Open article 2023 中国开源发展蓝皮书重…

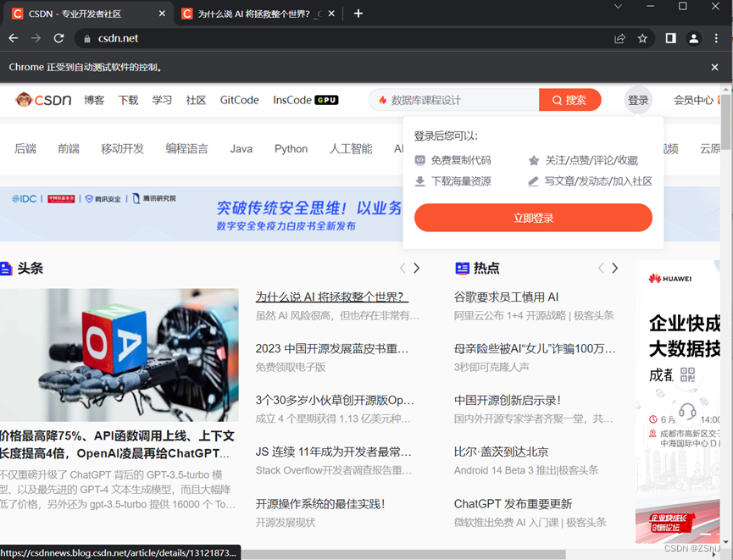pyautogui.click(x=332, y=349)
